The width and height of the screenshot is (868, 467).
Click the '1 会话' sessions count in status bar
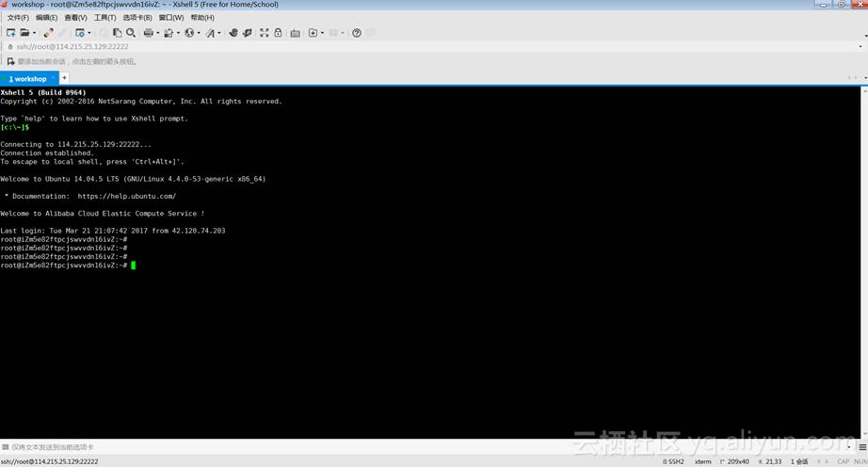[x=799, y=461]
